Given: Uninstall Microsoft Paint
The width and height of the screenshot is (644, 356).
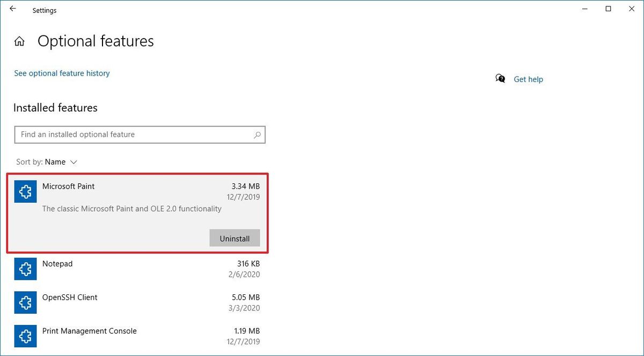Looking at the screenshot, I should pyautogui.click(x=235, y=238).
